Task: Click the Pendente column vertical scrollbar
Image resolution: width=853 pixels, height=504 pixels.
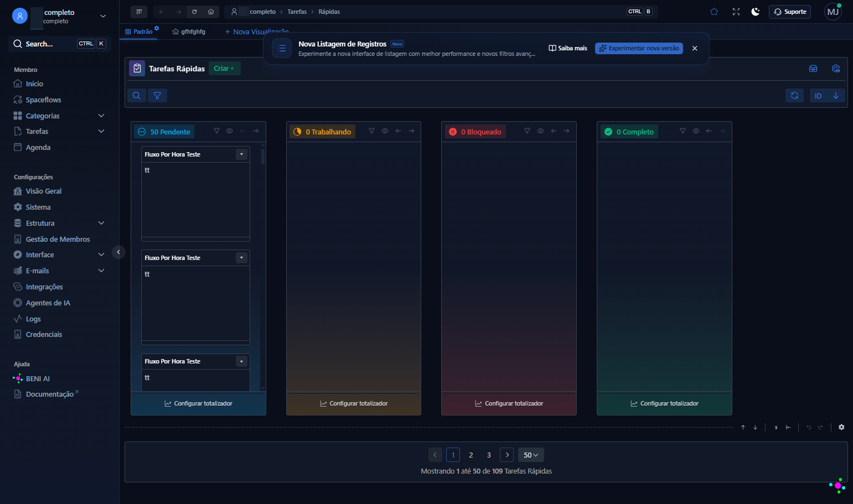Action: [x=263, y=155]
